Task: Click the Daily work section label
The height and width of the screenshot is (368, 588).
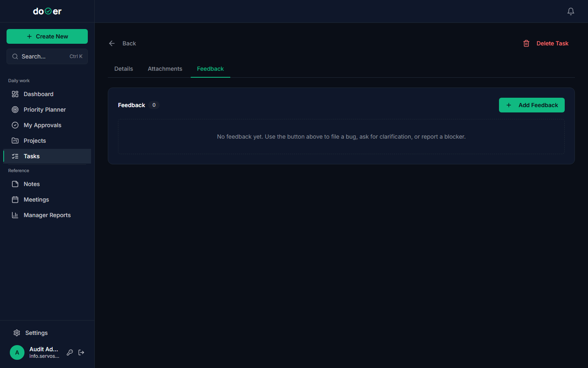Action: tap(19, 81)
